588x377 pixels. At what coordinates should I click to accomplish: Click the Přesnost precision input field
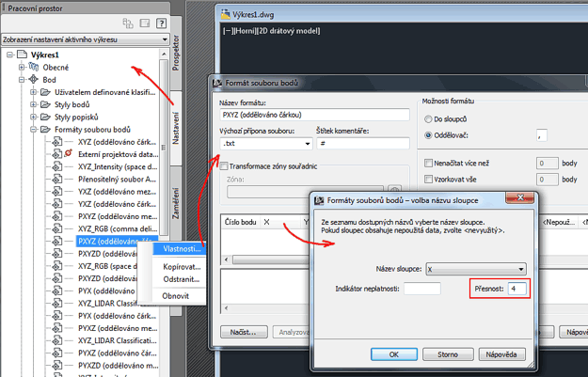click(x=516, y=289)
